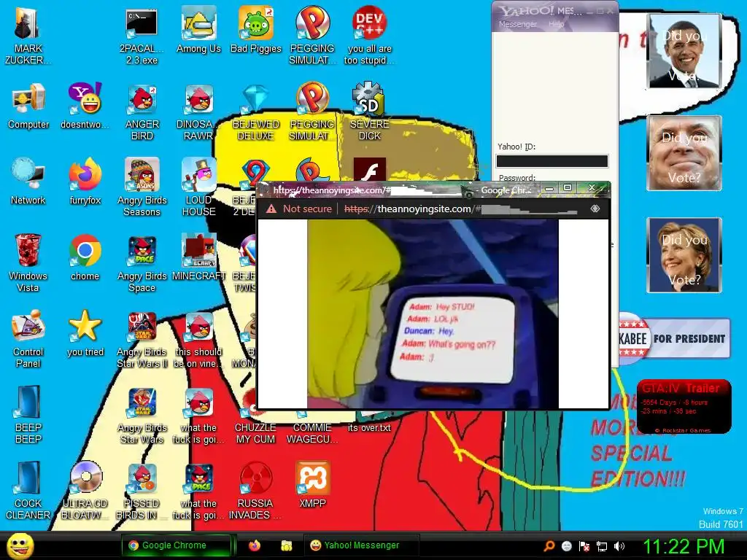Viewport: 747px width, 560px height.
Task: Click the network tray icon
Action: click(602, 546)
